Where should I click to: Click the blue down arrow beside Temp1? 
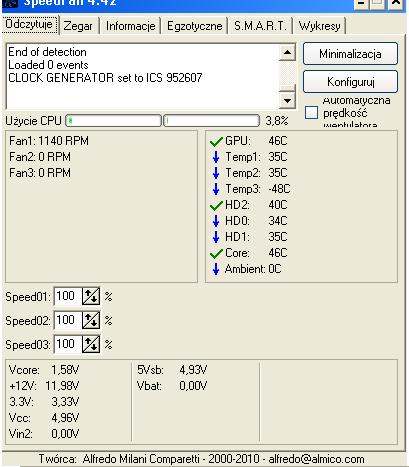(x=216, y=157)
